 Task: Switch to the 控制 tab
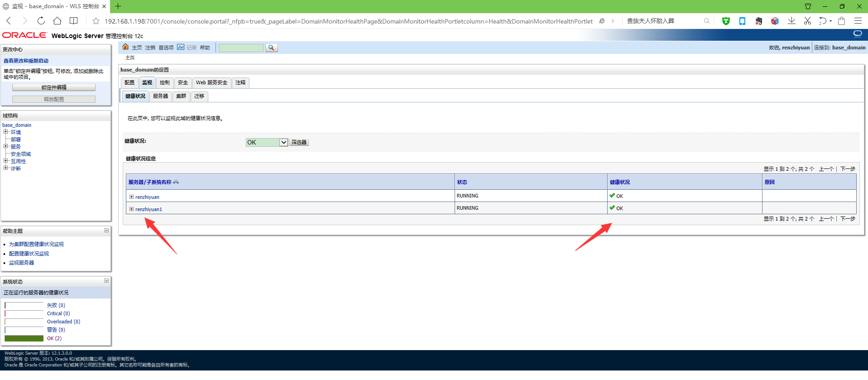point(165,82)
